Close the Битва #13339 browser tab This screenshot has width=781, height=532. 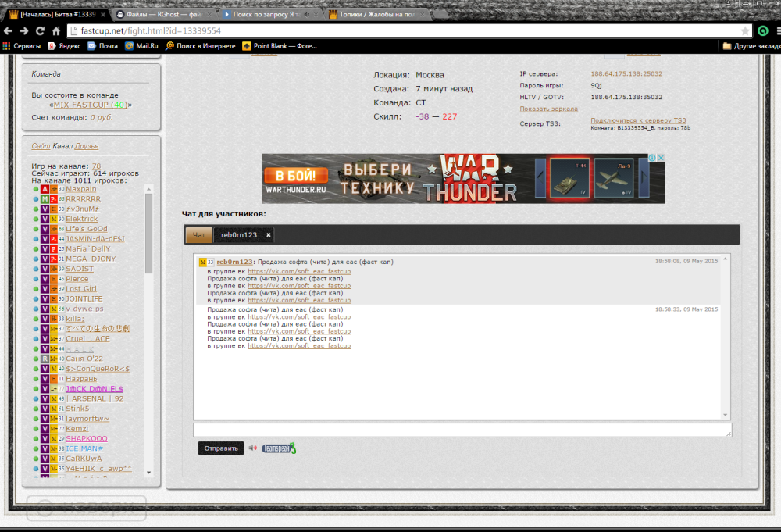click(103, 14)
